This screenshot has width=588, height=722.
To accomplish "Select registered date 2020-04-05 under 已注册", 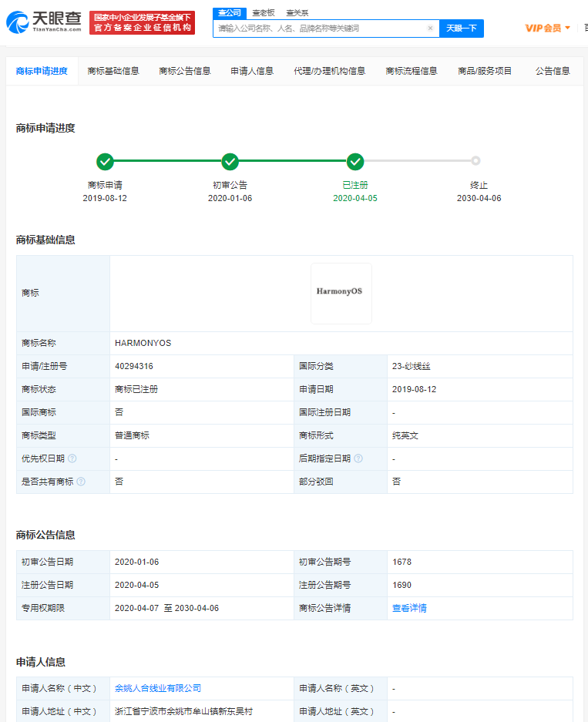I will pyautogui.click(x=355, y=198).
